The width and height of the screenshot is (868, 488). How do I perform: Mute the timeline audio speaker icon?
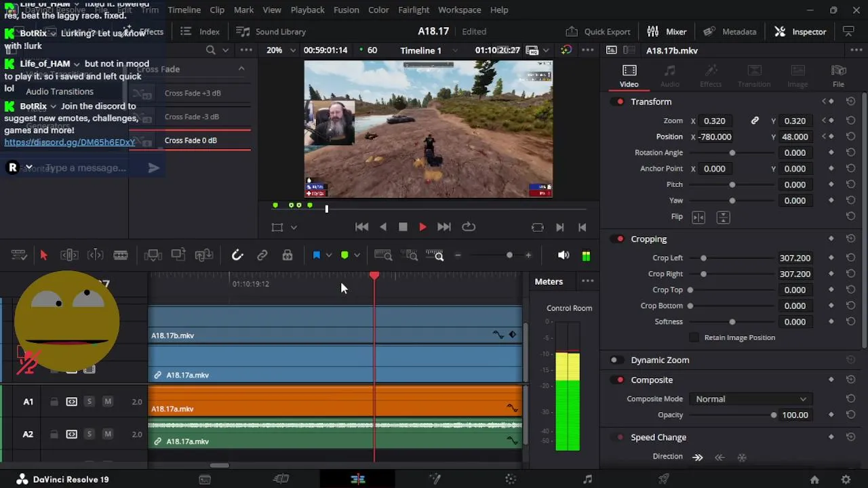pos(563,256)
